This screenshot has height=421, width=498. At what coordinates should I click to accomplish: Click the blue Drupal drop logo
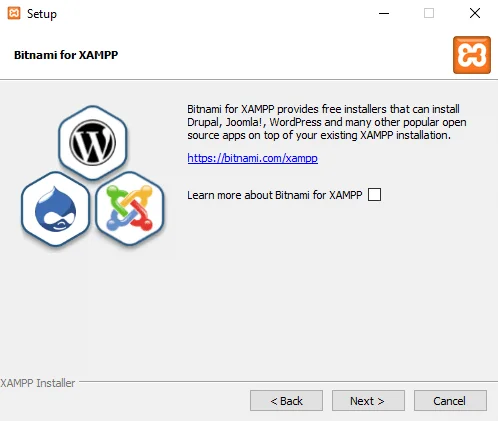pyautogui.click(x=56, y=209)
